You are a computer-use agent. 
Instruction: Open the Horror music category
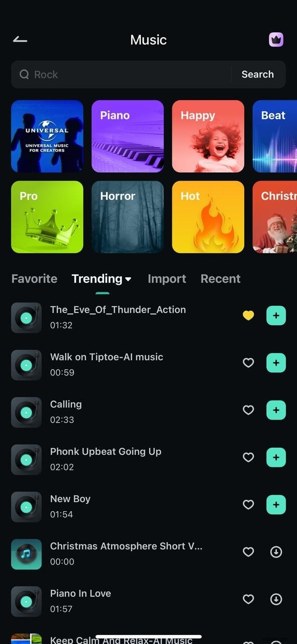tap(128, 217)
